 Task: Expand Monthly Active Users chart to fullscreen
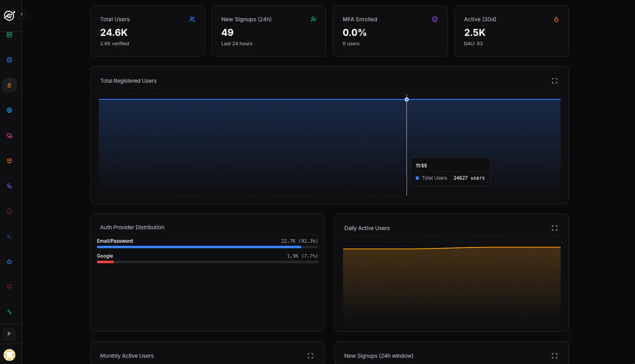[x=310, y=356]
